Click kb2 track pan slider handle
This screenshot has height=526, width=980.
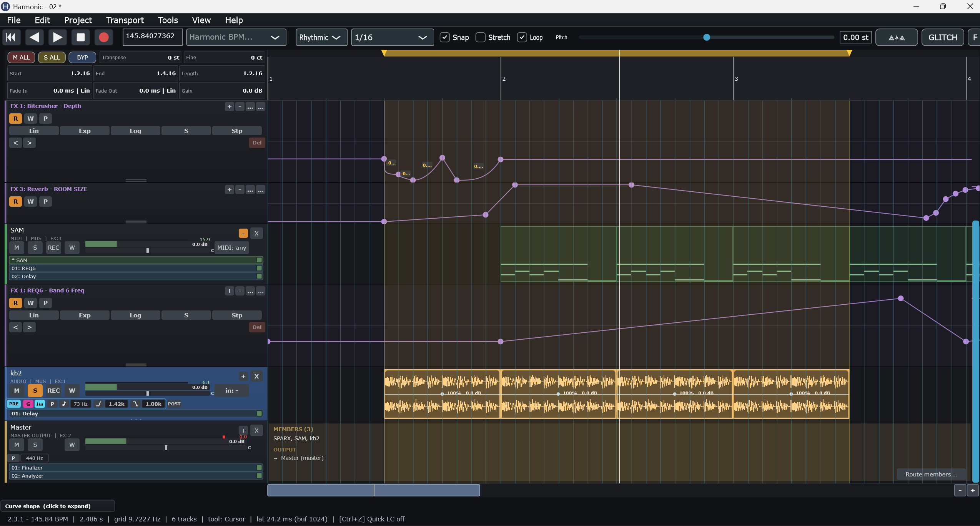(148, 393)
